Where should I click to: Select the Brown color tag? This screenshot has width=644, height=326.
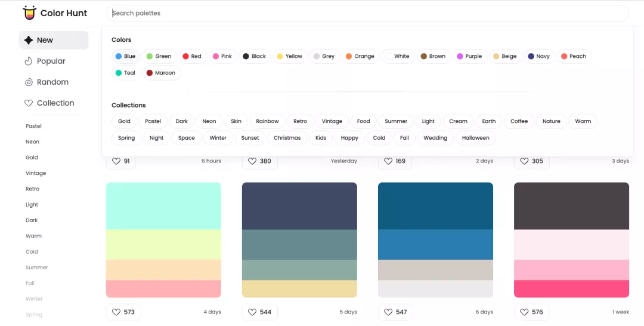(434, 56)
